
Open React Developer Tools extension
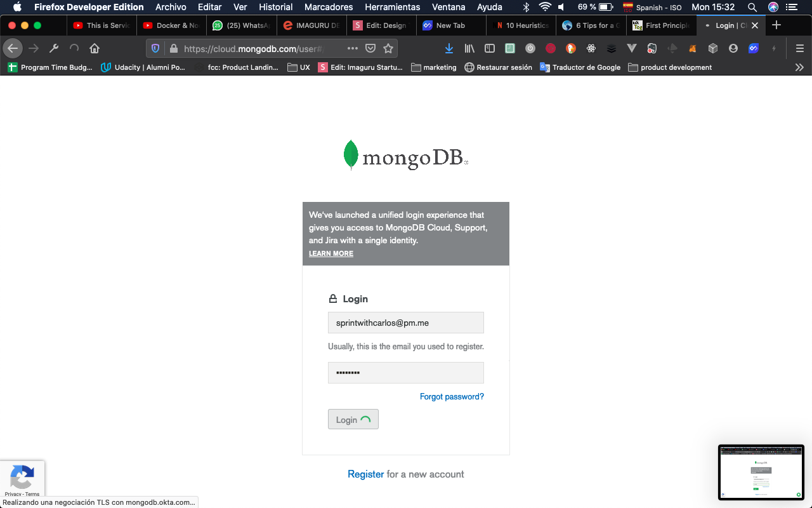click(x=591, y=48)
